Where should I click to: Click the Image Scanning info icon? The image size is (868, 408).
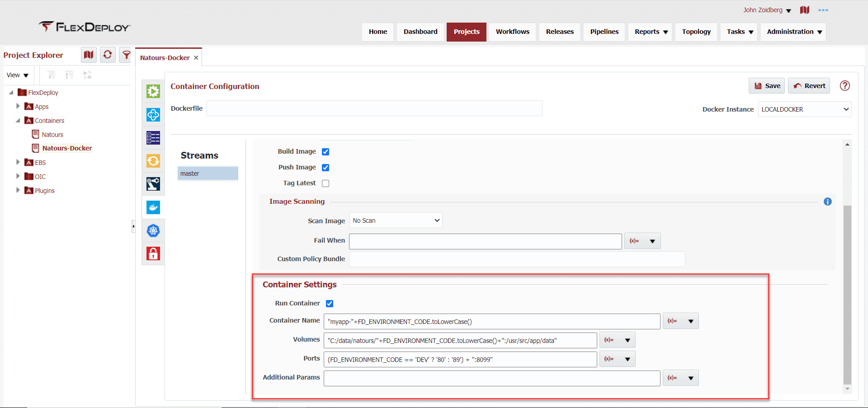[828, 202]
